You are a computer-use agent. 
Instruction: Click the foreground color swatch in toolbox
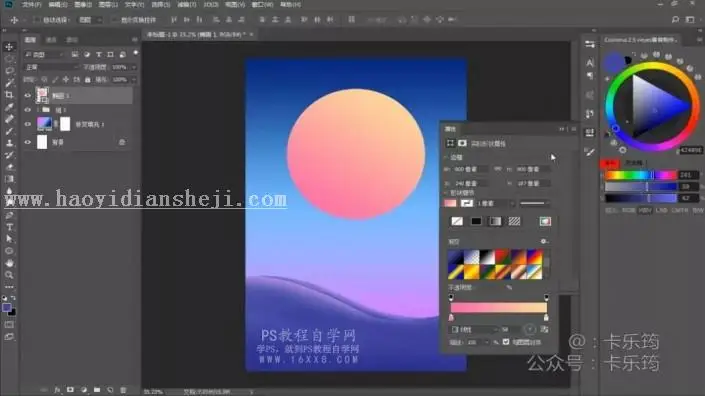7,308
